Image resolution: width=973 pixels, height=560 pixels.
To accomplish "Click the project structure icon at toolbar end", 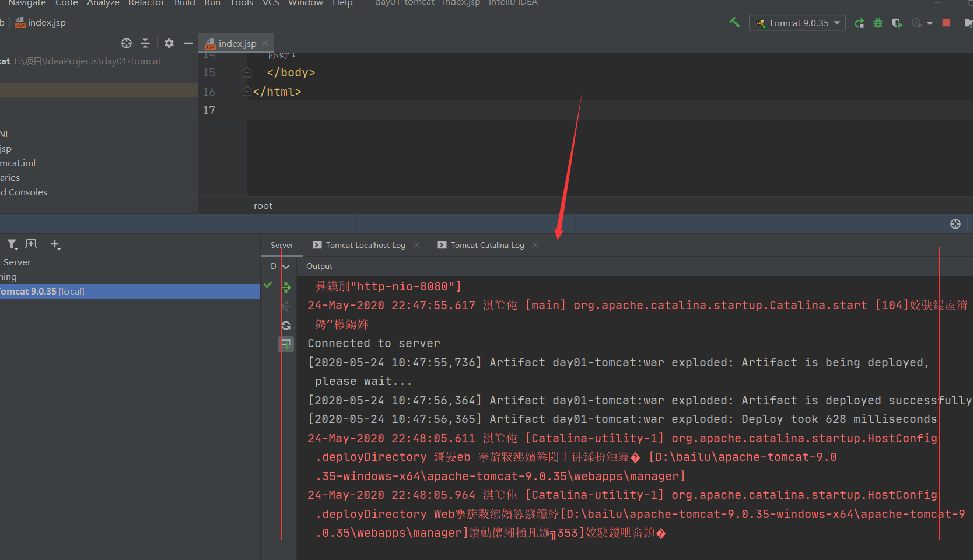I will [968, 23].
